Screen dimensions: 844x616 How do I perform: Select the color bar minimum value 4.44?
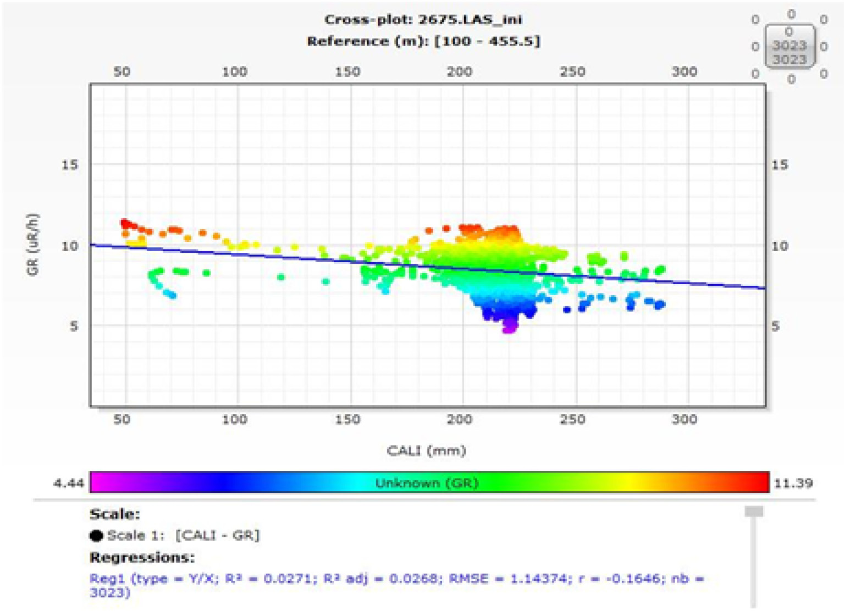68,483
